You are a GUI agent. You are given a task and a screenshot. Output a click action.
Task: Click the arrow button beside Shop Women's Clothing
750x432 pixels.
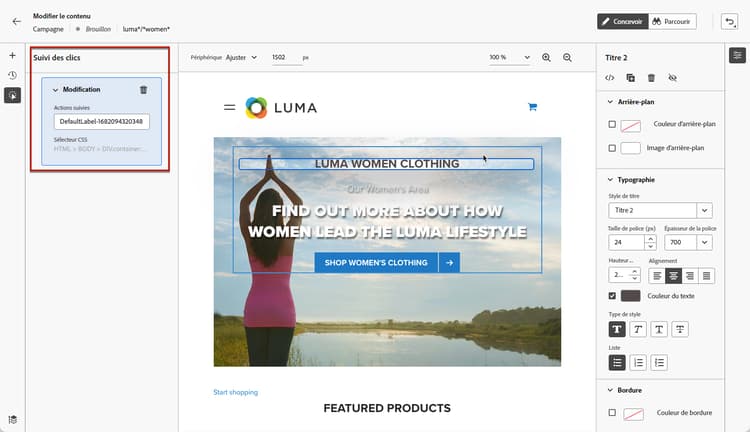click(x=449, y=263)
